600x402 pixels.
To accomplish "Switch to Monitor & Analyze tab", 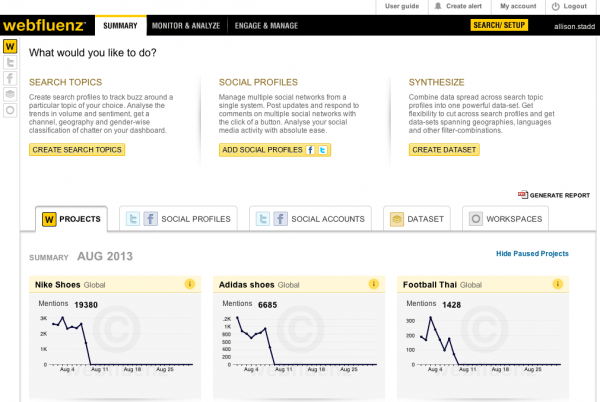I will [186, 26].
